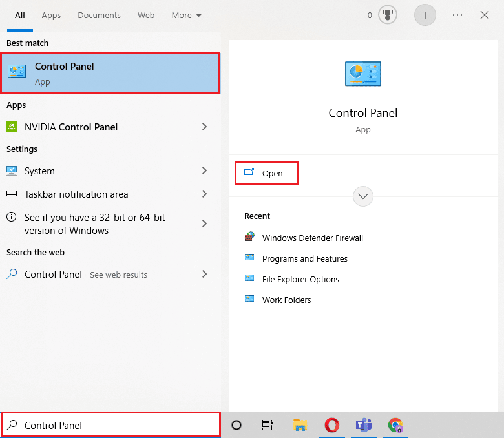Open Opera browser from taskbar

pos(331,425)
